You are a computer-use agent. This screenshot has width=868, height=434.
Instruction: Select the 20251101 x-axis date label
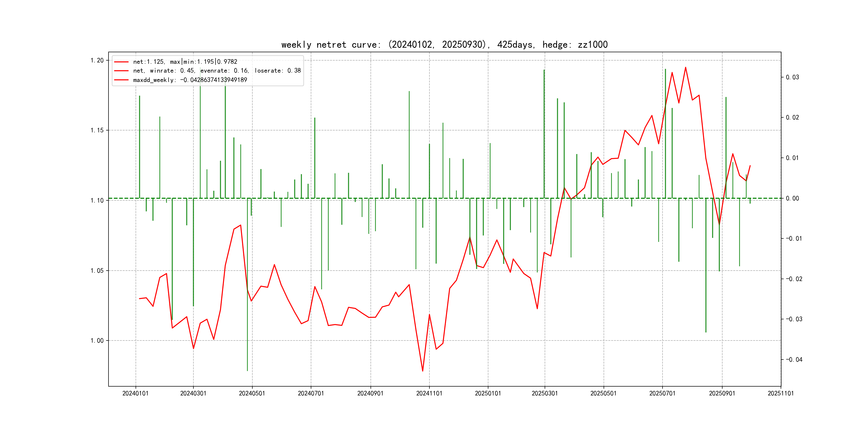[780, 393]
